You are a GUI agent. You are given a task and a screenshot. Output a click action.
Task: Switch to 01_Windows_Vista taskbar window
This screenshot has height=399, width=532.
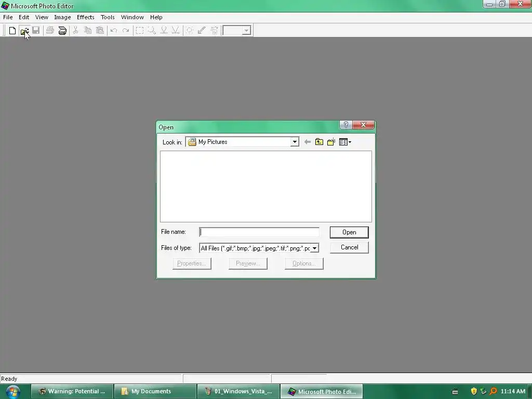click(238, 391)
